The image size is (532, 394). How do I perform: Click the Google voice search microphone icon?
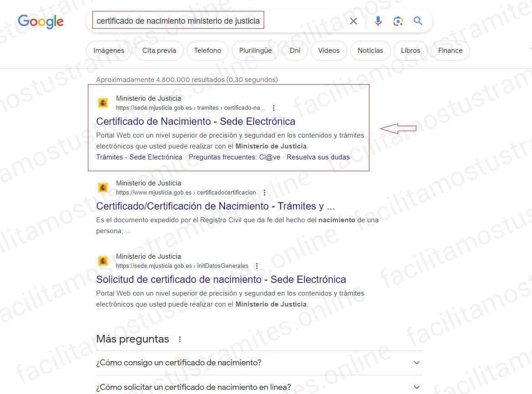click(378, 20)
